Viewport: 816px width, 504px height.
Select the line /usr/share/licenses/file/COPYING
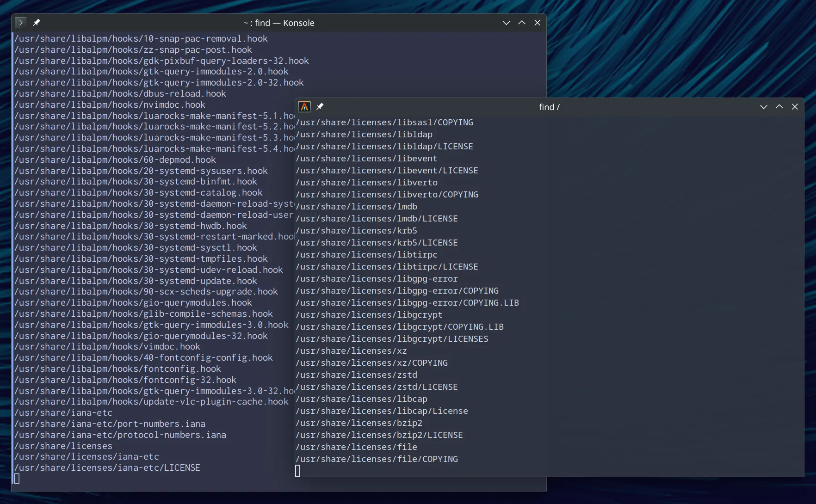click(377, 459)
